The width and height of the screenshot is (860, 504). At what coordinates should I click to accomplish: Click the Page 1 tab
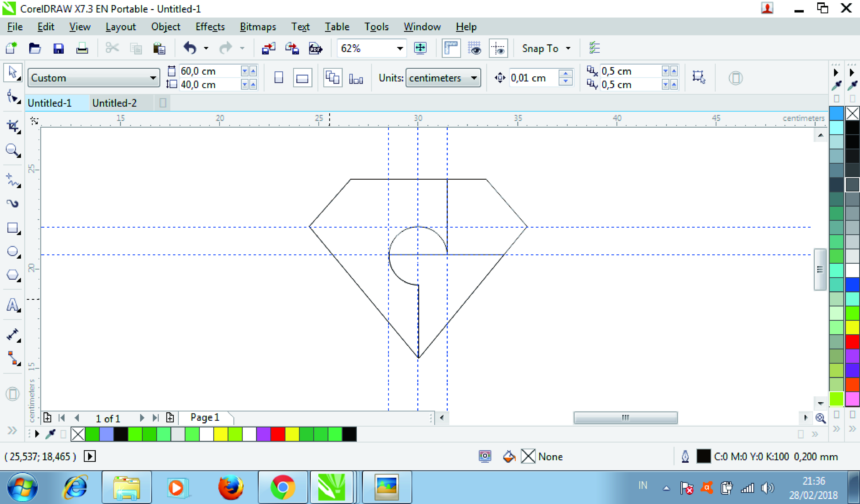[x=205, y=417]
